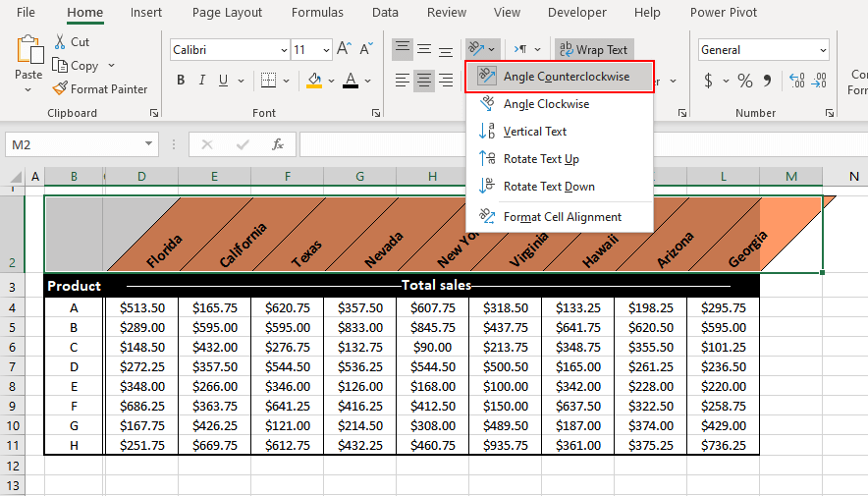Increase font size with the large A icon
The image size is (868, 496).
point(344,49)
